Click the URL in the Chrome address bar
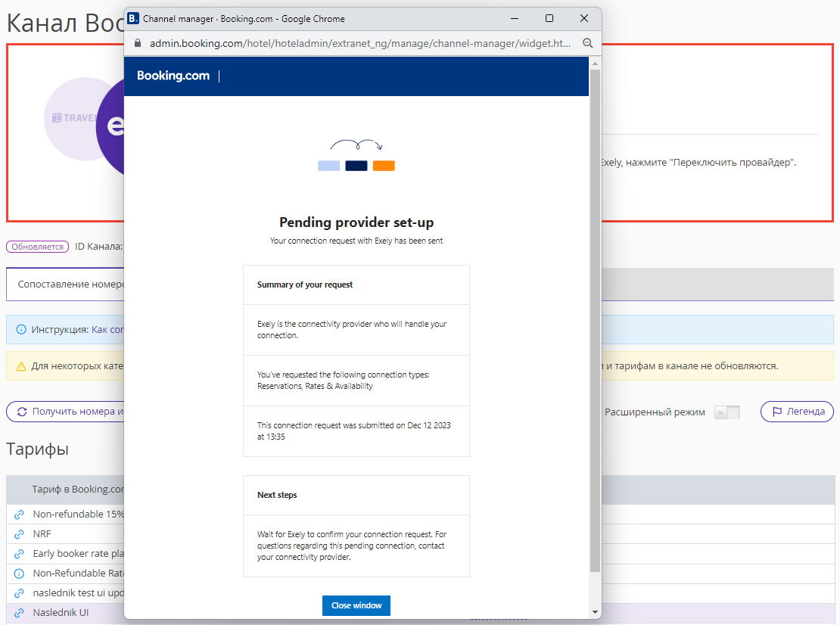 pos(360,43)
